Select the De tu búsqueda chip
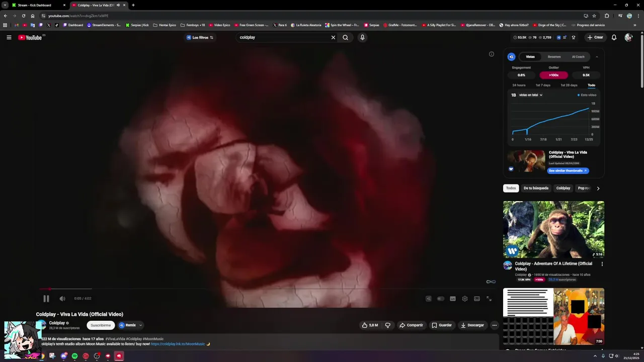This screenshot has height=362, width=644. 536,188
